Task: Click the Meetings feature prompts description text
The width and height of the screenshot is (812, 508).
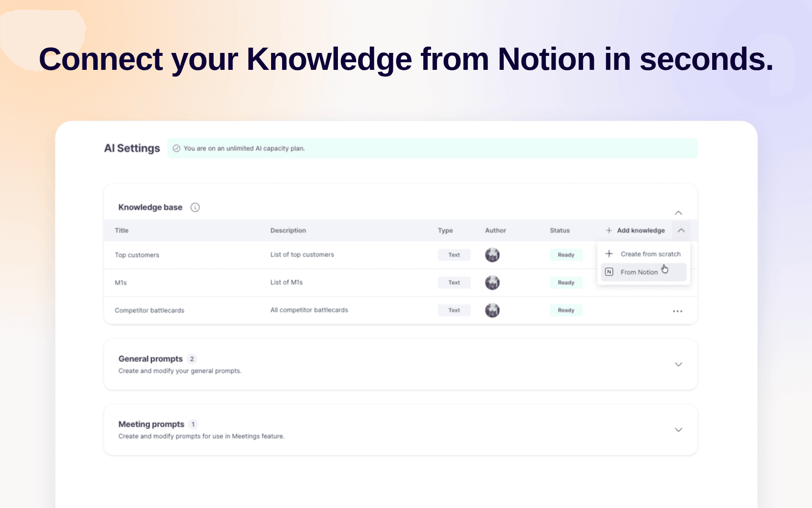Action: 201,436
